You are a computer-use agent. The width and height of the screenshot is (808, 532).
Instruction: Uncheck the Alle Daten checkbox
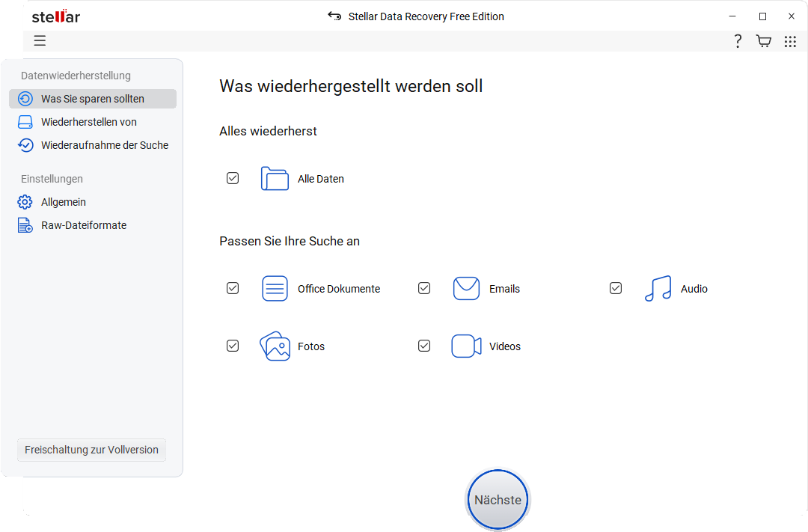(233, 178)
